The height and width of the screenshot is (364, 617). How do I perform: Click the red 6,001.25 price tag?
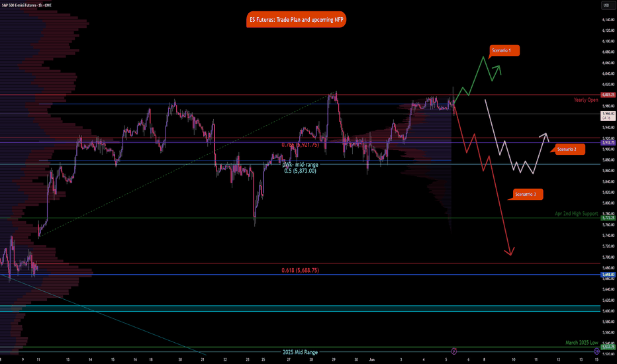pos(608,95)
